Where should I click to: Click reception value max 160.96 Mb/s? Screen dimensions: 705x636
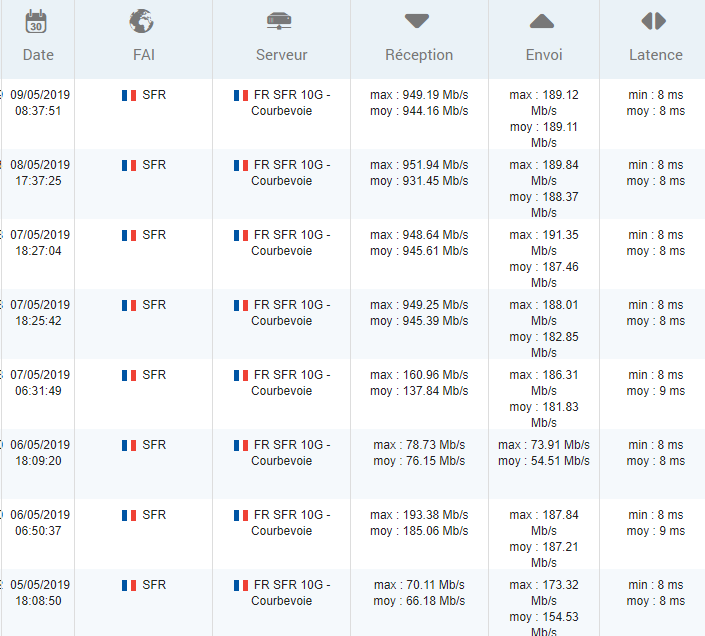click(419, 375)
